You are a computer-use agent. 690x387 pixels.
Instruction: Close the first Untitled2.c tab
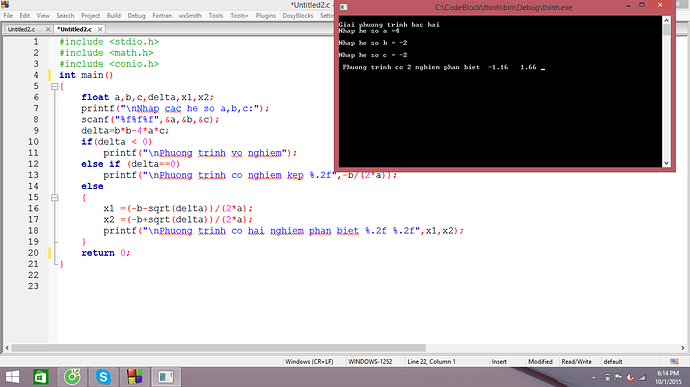[x=48, y=29]
